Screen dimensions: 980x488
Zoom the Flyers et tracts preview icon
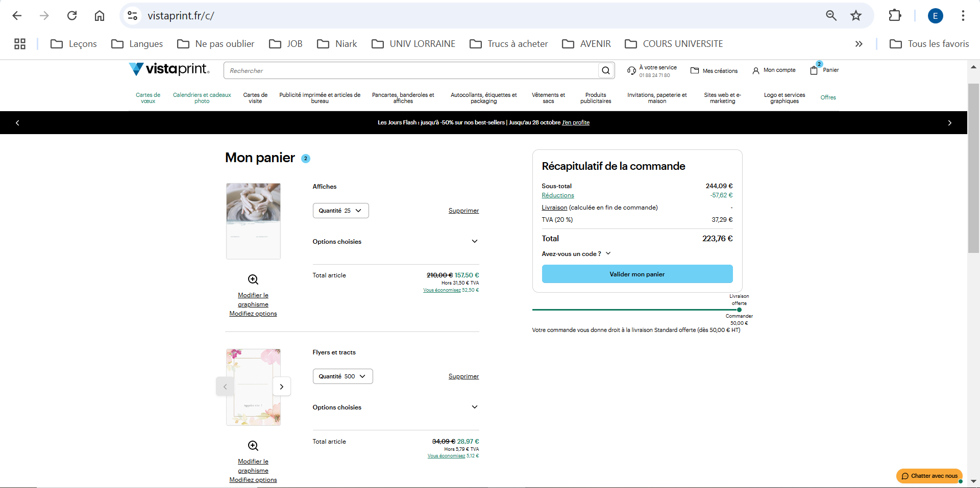[x=253, y=446]
